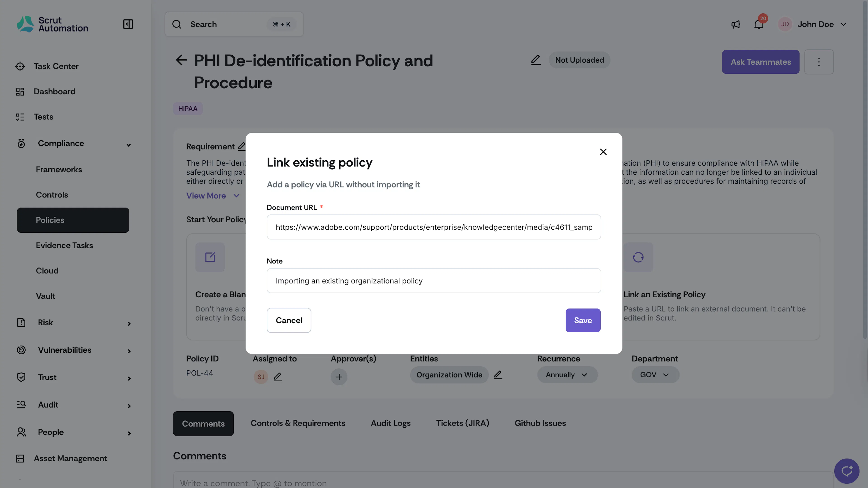
Task: Open the notifications bell
Action: (759, 24)
